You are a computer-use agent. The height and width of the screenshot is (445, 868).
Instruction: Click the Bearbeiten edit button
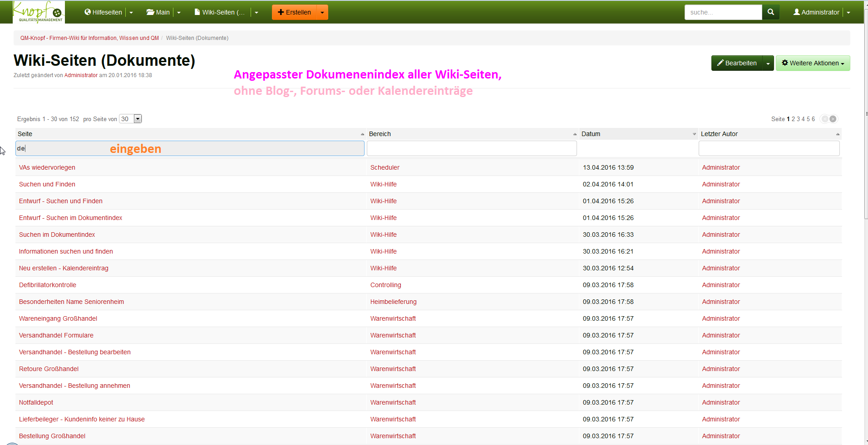pyautogui.click(x=737, y=63)
